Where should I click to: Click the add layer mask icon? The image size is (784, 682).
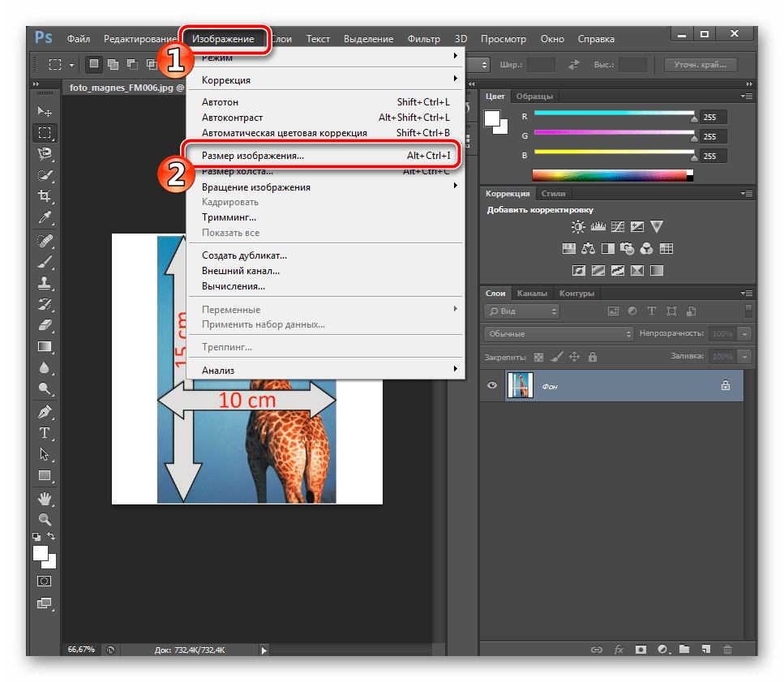[640, 650]
